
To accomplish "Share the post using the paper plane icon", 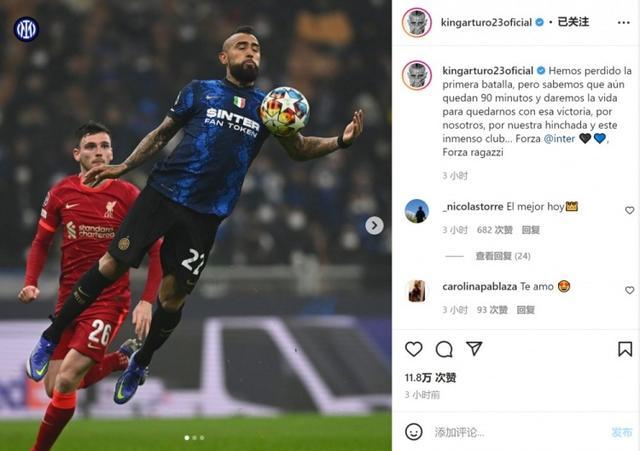I will (x=474, y=348).
